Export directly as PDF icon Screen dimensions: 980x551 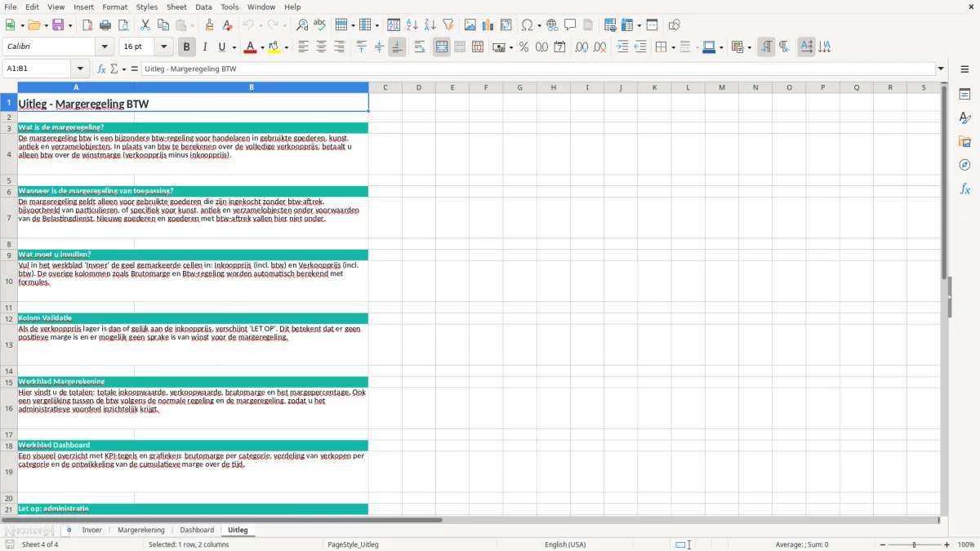tap(87, 25)
